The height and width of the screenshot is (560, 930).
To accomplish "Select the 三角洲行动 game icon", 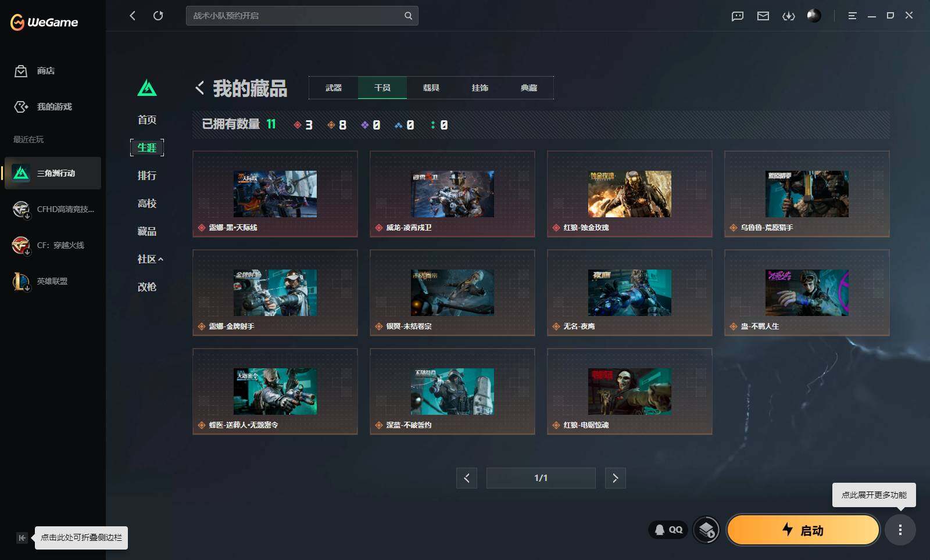I will [21, 173].
